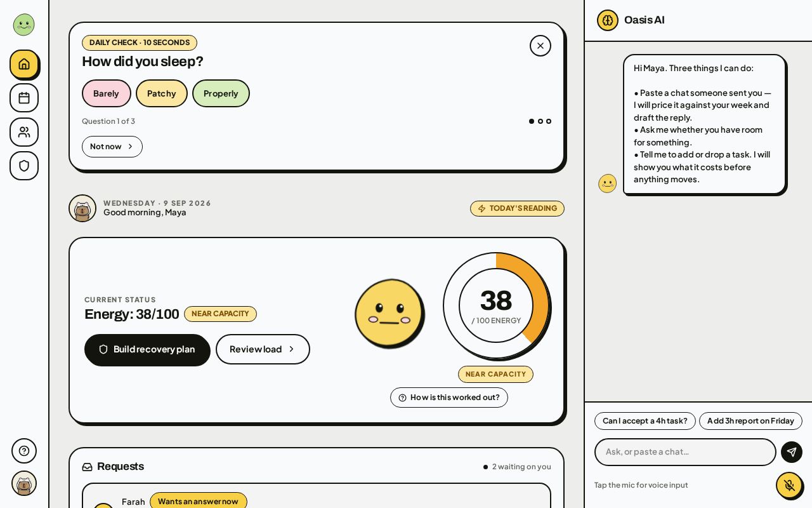Click the yellow mood face mascot
Screen dimensions: 812x508
coord(390,313)
